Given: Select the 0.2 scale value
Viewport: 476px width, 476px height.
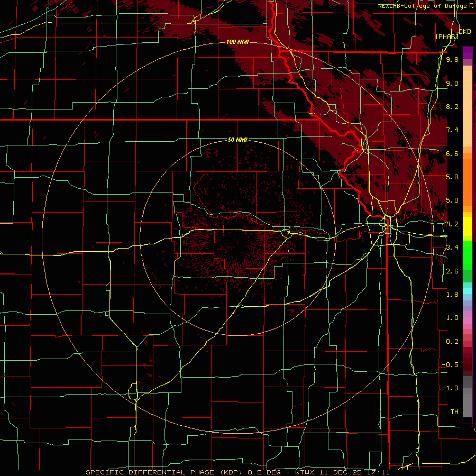Looking at the screenshot, I should point(452,342).
